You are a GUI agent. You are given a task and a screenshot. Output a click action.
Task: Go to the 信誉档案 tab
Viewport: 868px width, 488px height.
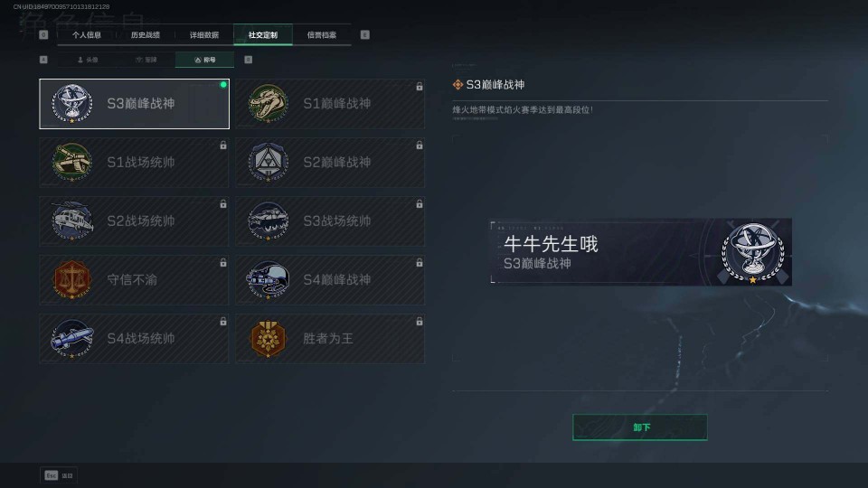point(322,35)
